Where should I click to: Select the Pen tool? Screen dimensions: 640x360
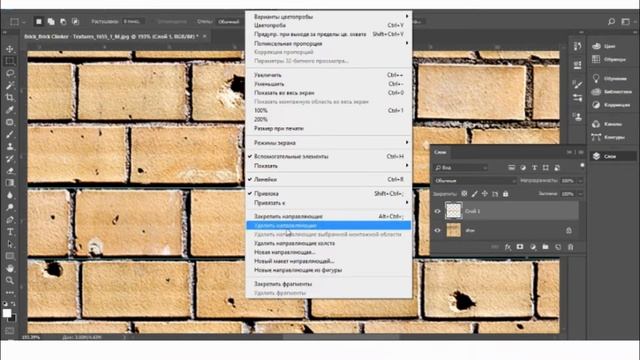[10, 220]
